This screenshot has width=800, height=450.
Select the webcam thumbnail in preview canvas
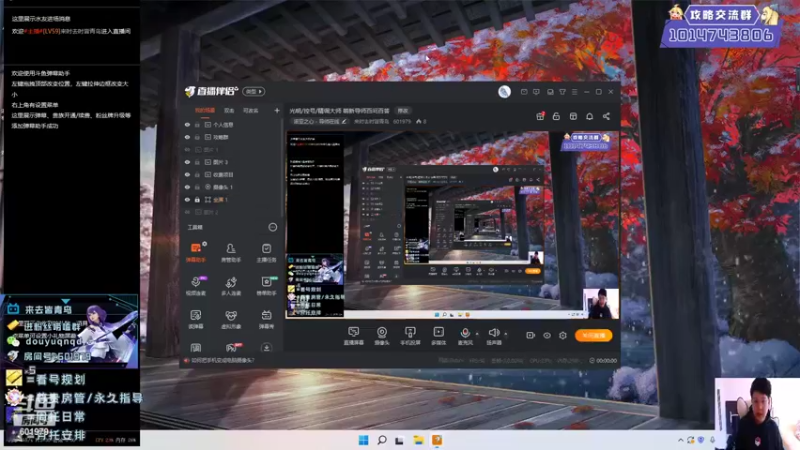pos(601,303)
